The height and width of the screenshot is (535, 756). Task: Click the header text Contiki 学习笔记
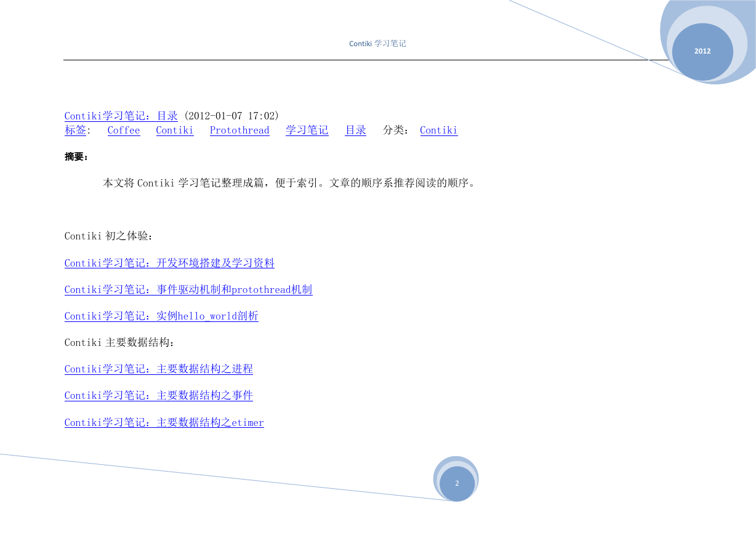click(x=378, y=44)
